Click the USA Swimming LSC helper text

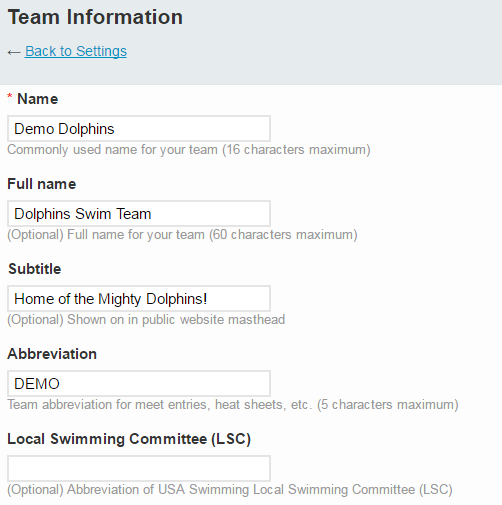point(230,490)
